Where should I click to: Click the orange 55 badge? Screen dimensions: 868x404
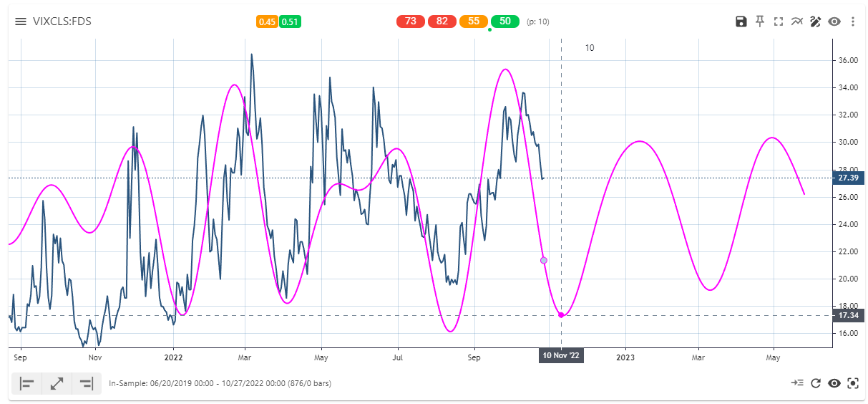coord(474,21)
